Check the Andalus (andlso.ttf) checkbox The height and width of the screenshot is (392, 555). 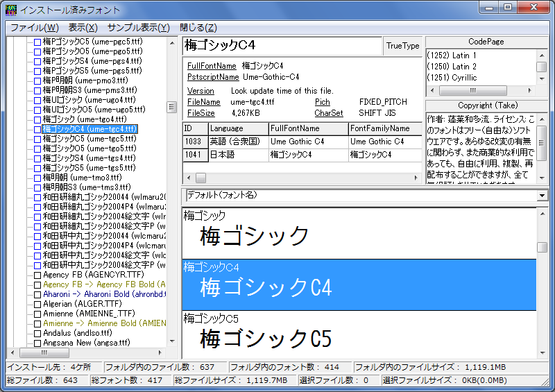tap(37, 334)
